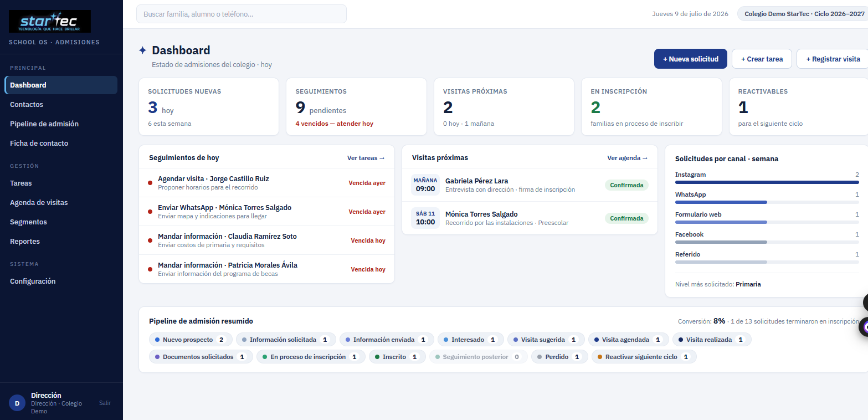Select the Perdido stage chip
This screenshot has height=420, width=868.
559,357
